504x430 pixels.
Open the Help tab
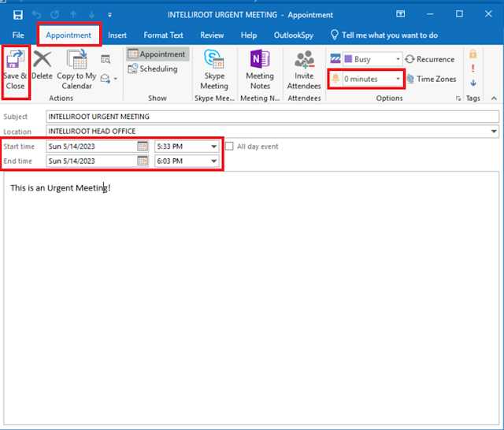click(x=249, y=35)
